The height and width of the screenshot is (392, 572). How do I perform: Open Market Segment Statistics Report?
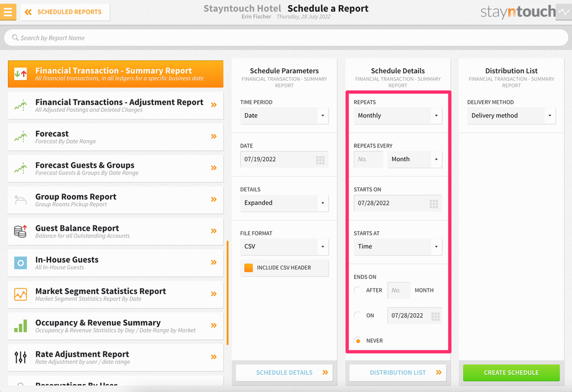coord(116,294)
